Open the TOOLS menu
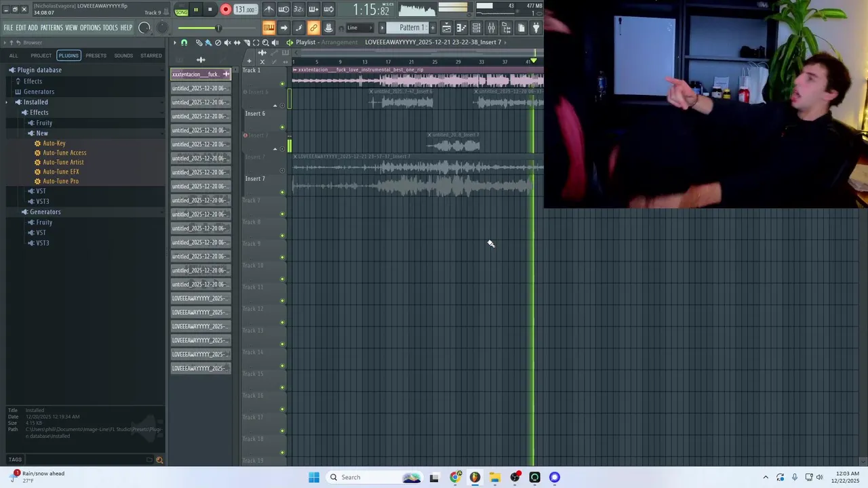This screenshot has width=868, height=488. click(111, 28)
